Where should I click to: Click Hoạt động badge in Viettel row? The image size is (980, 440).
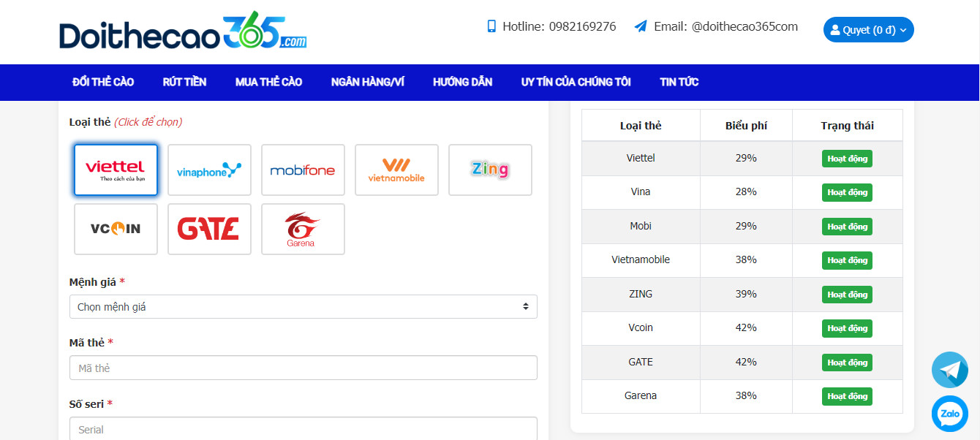(x=847, y=159)
